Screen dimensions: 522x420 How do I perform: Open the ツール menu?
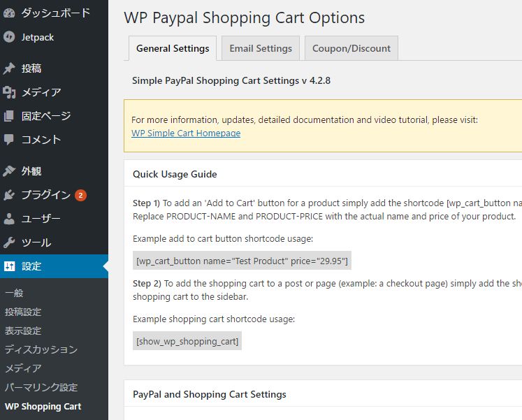click(54, 242)
